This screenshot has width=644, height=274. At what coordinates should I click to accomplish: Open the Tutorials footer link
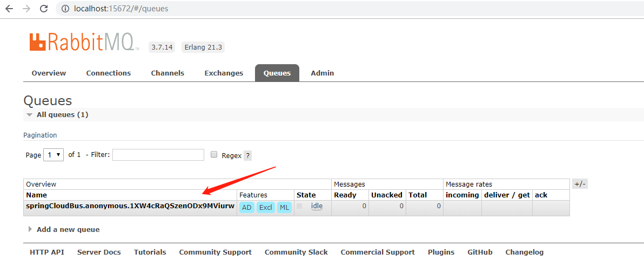point(150,252)
